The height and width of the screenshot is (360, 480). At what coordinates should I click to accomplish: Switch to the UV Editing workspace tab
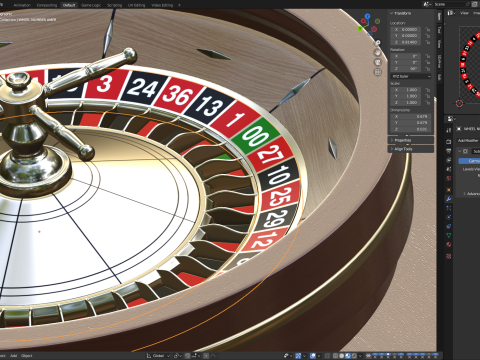pyautogui.click(x=137, y=5)
